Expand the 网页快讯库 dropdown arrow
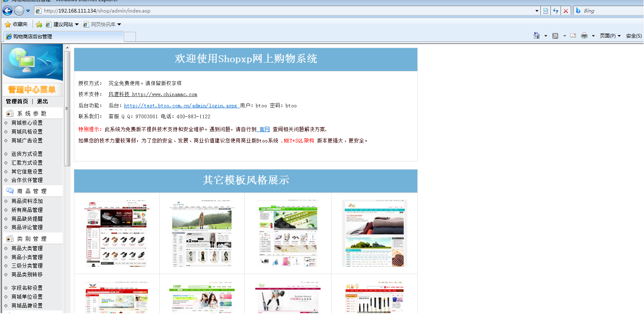The width and height of the screenshot is (644, 314). 119,24
